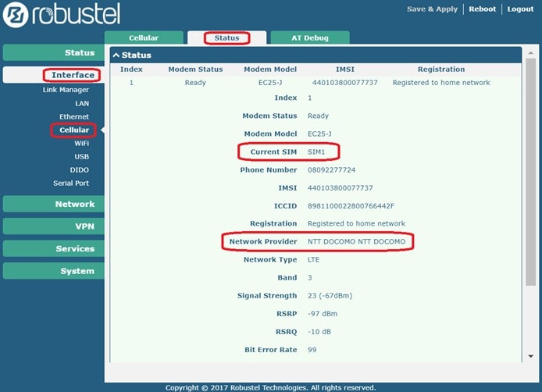Switch to the Cellular tab
The image size is (542, 392).
144,37
